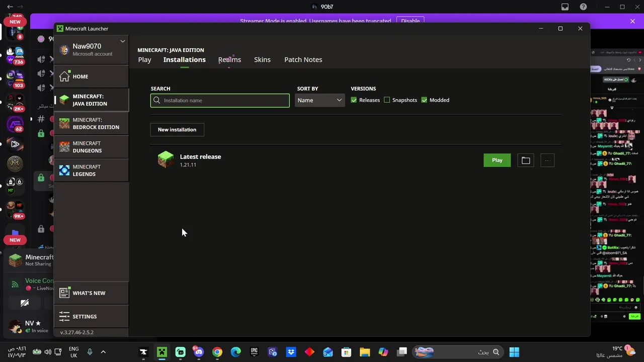Viewport: 644px width, 362px height.
Task: Open Discord server with 103 badge
Action: (x=15, y=79)
